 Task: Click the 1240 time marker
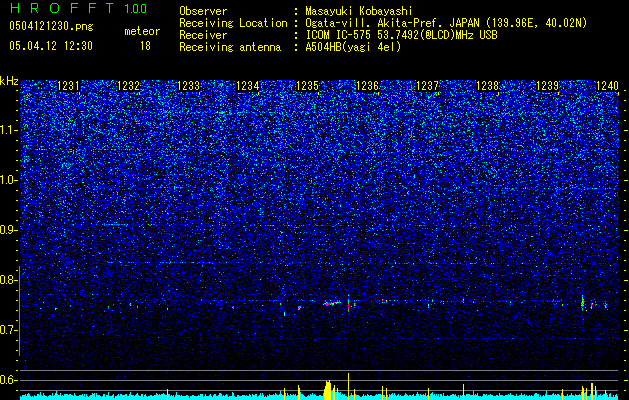pyautogui.click(x=607, y=86)
